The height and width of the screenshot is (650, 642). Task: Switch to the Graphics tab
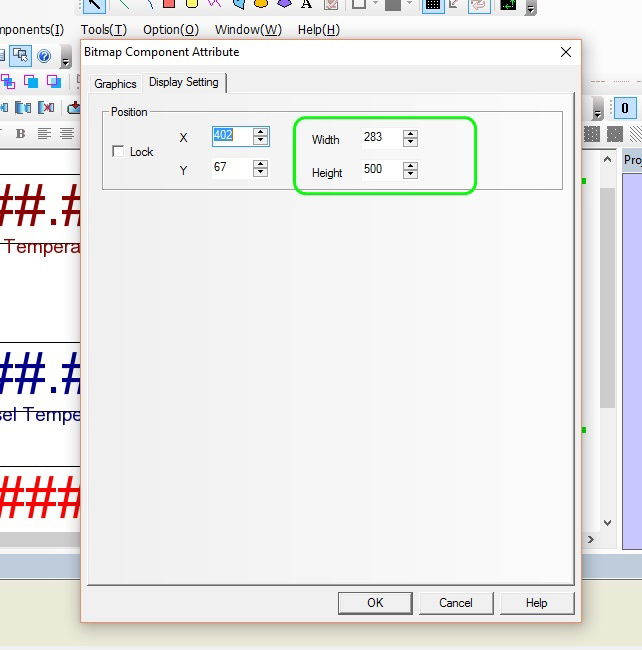(x=115, y=84)
